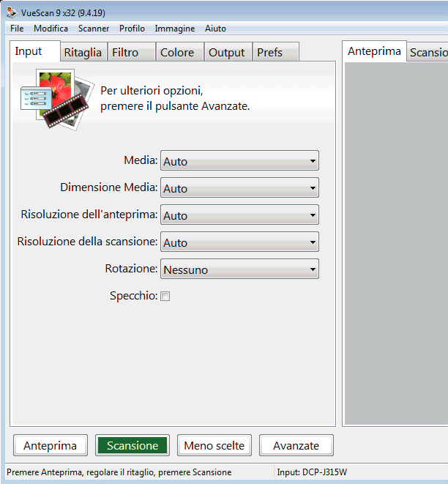Open the Colore tab

[x=177, y=52]
